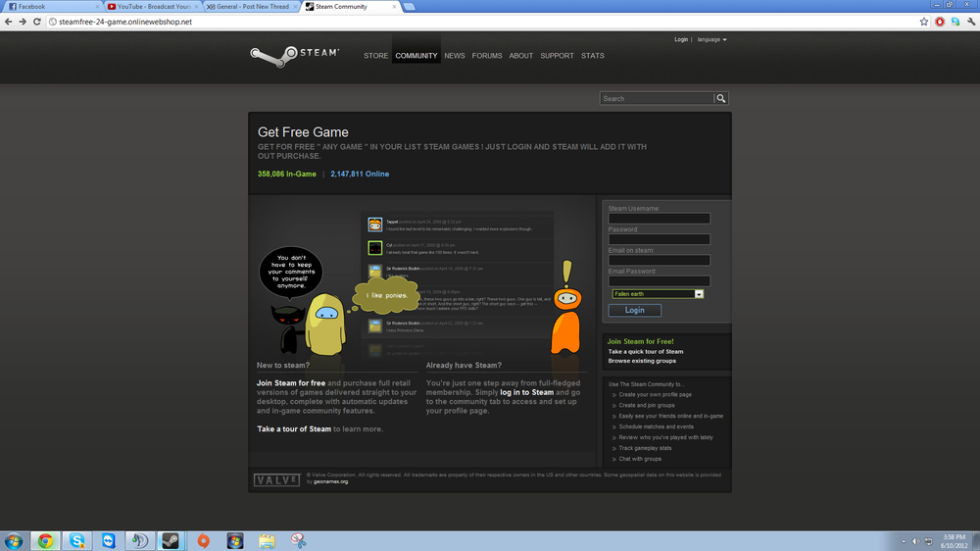Image resolution: width=980 pixels, height=551 pixels.
Task: Open the ABOUT menu item
Action: [520, 56]
